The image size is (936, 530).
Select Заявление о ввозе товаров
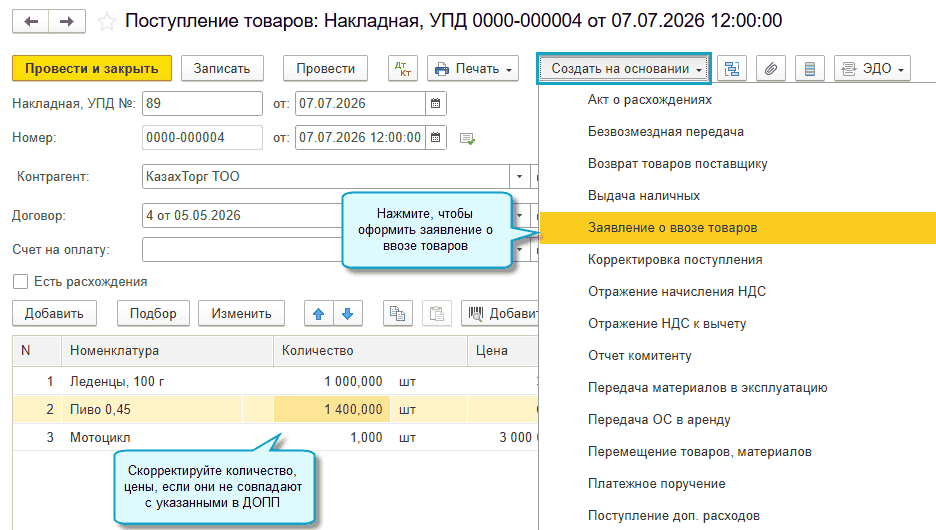click(x=737, y=228)
